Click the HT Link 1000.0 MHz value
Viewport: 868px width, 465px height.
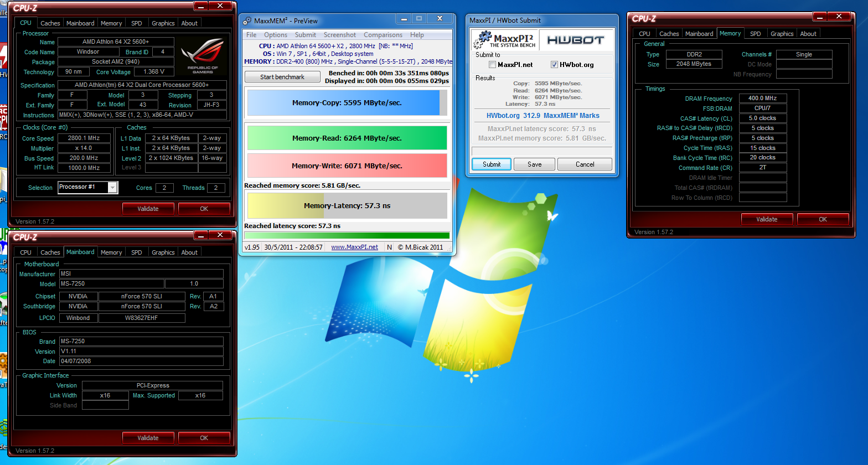tap(84, 168)
